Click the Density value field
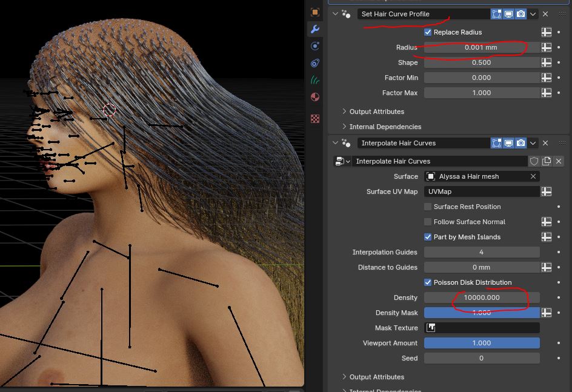Image resolution: width=572 pixels, height=392 pixels. click(481, 297)
